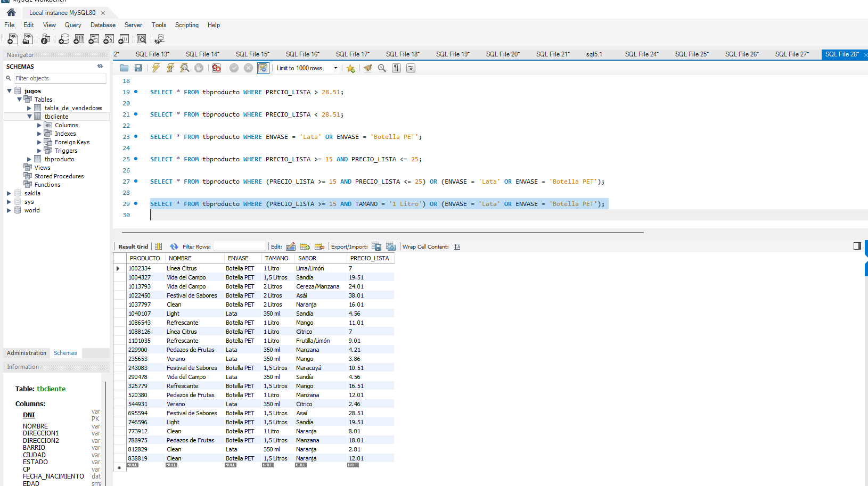Open the object inspector info icon
Viewport: 868px width, 486px height.
pyautogui.click(x=46, y=39)
